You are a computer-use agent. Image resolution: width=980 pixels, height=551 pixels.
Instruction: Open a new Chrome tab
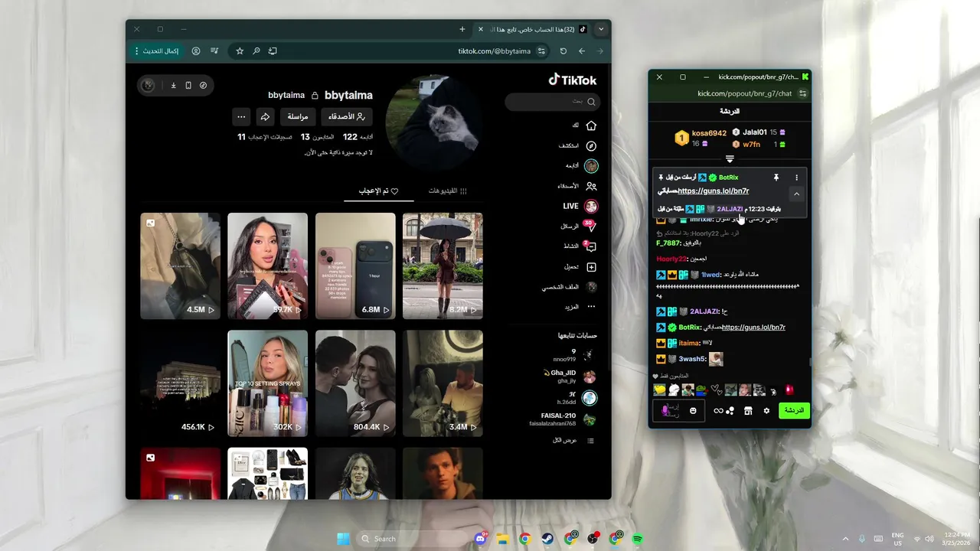[x=462, y=29]
